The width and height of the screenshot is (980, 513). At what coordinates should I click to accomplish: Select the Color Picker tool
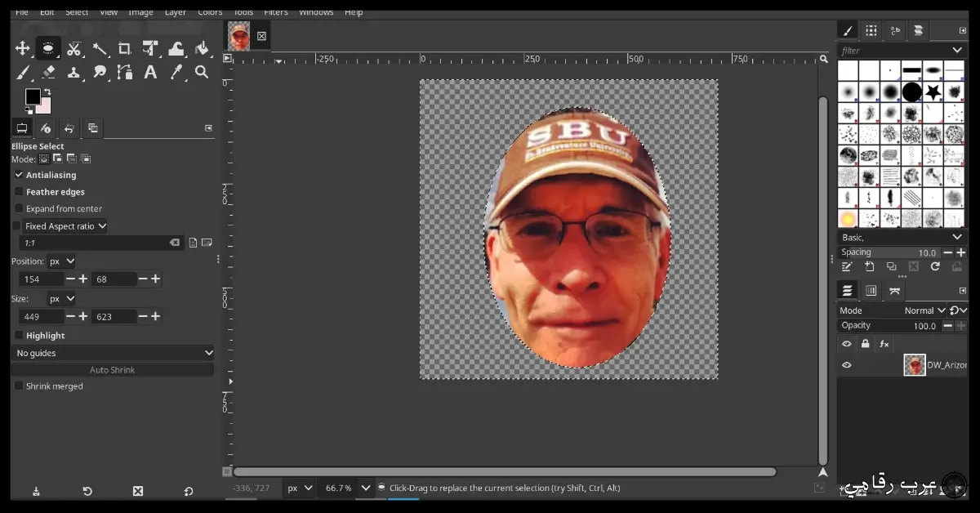(x=176, y=72)
